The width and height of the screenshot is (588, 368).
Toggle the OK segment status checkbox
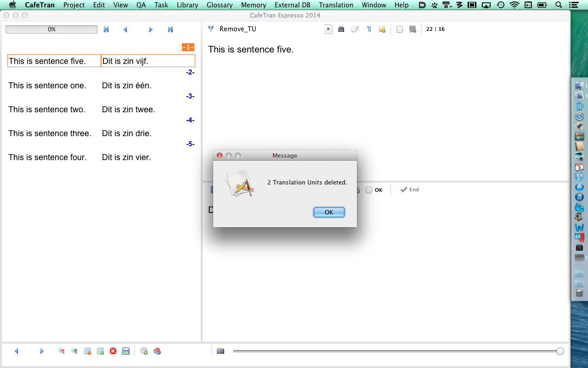(x=369, y=190)
